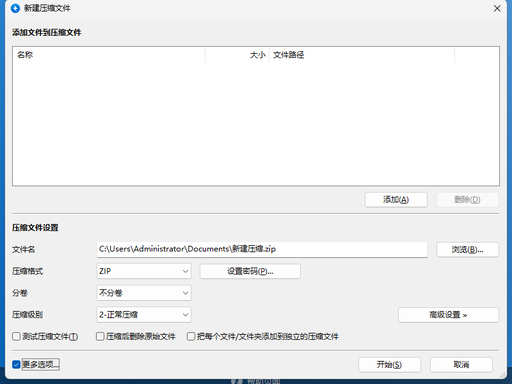Viewport: 512px width, 384px height.
Task: Close the 新建压缩文件 dialog
Action: pyautogui.click(x=497, y=8)
